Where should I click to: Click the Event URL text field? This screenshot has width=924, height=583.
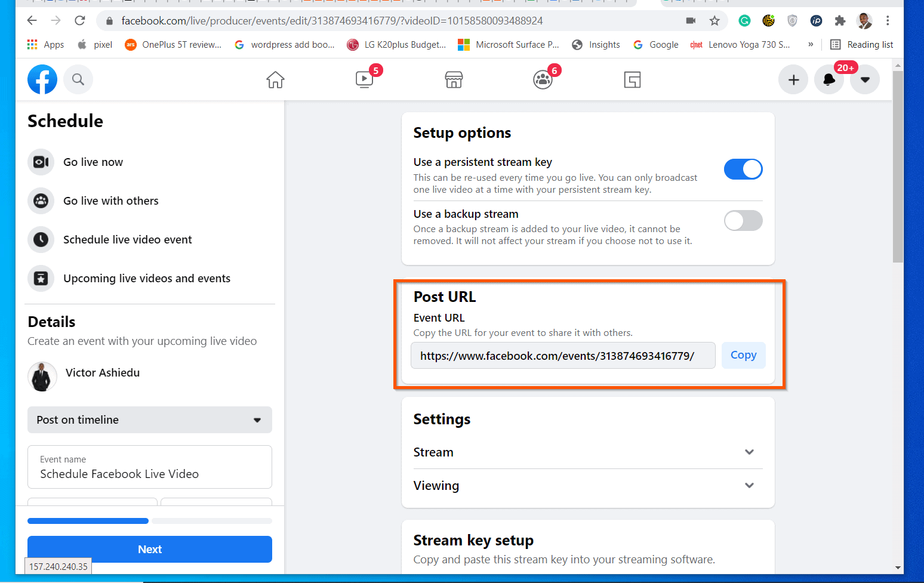(x=563, y=356)
